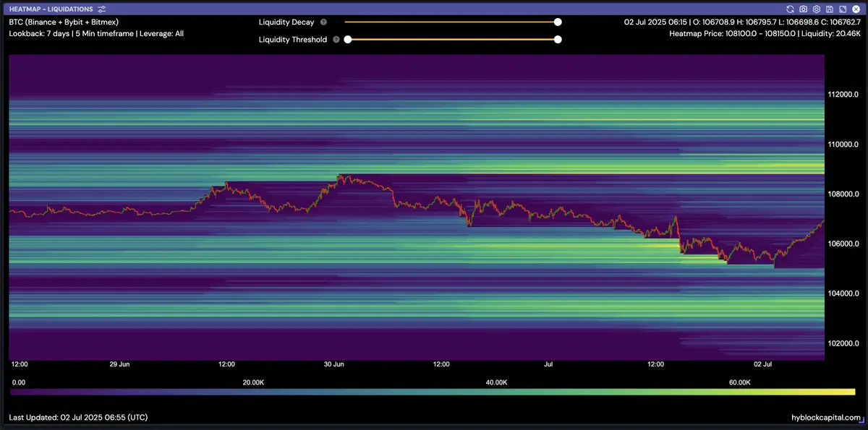Viewport: 868px width, 430px height.
Task: Click the refresh heatmap icon
Action: tap(791, 9)
